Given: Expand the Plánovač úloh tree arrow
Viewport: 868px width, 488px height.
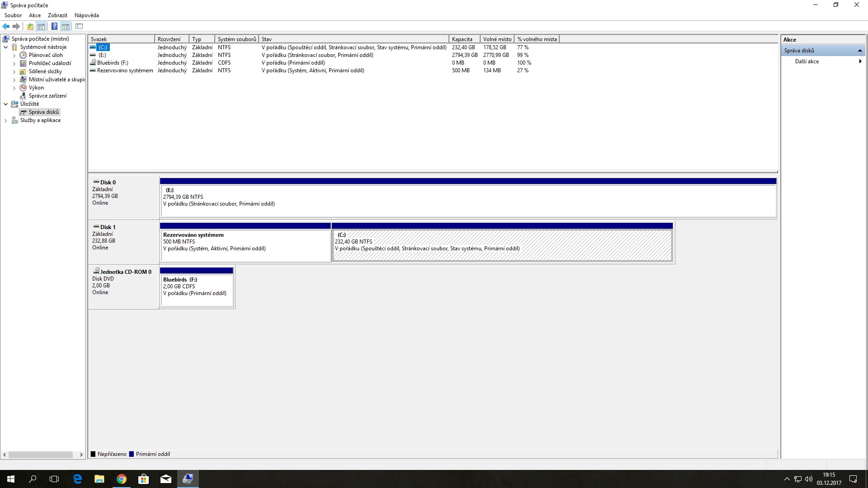Looking at the screenshot, I should pyautogui.click(x=14, y=56).
